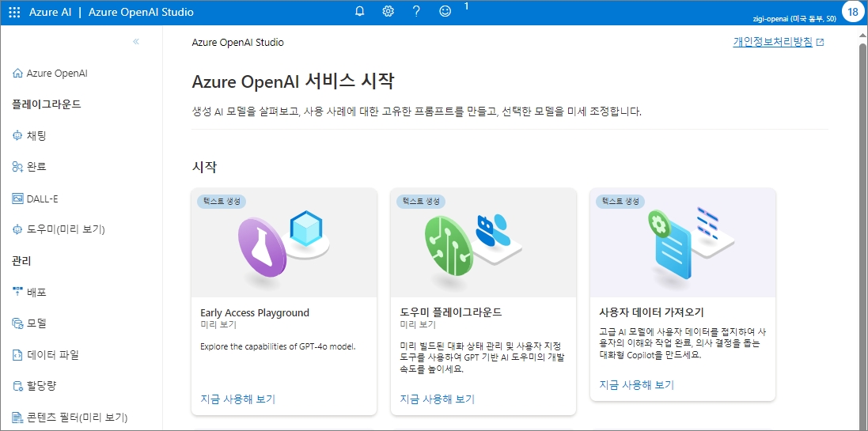Click 지금 사용해 보기 under 사용자 데이터 가져오기
868x431 pixels.
pyautogui.click(x=637, y=384)
